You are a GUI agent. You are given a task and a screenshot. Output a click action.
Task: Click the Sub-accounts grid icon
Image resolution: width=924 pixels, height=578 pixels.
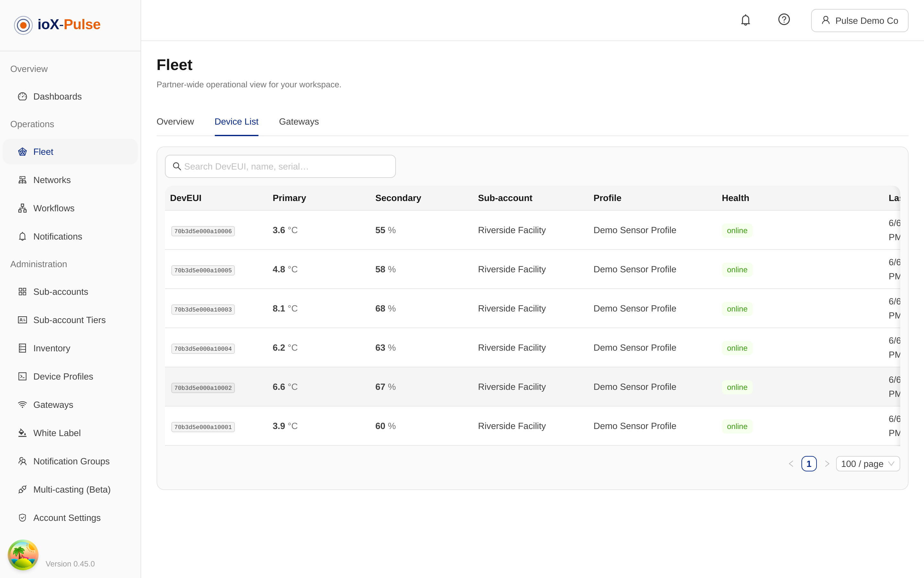click(22, 292)
